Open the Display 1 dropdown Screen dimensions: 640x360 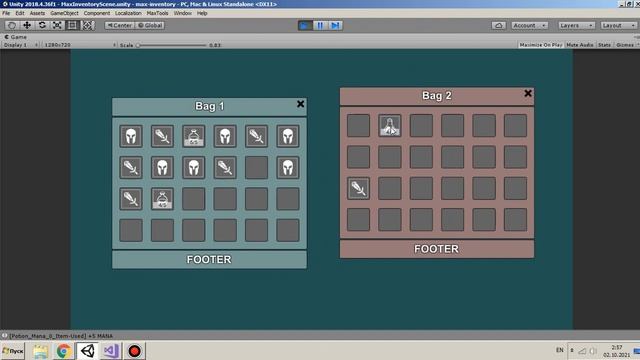point(20,45)
